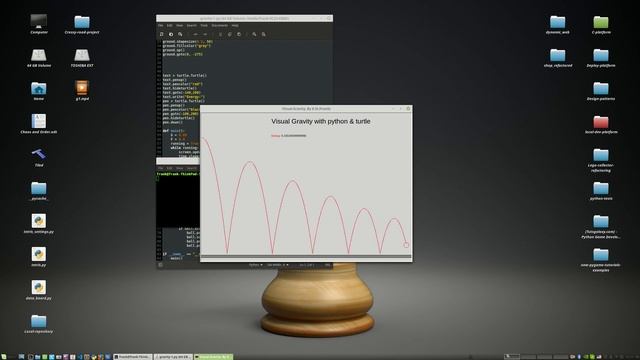Click the Copy icon in editor toolbar
This screenshot has width=640, height=360.
pos(229,34)
